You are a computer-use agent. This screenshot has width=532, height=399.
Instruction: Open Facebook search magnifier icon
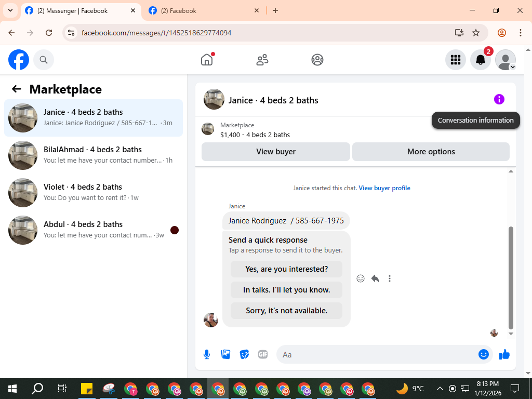tap(44, 60)
